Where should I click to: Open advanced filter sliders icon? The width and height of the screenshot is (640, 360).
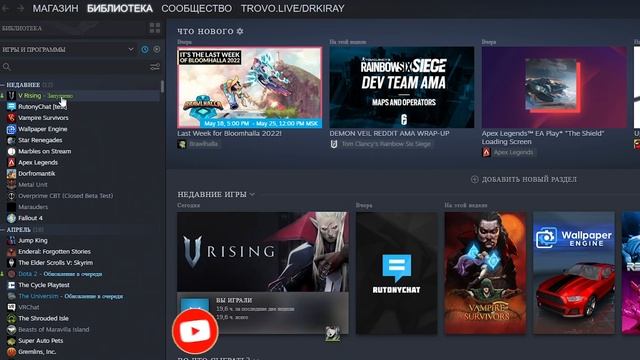(155, 67)
